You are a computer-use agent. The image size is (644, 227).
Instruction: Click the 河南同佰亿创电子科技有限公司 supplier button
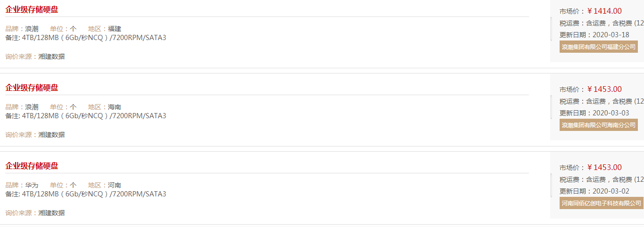[602, 203]
